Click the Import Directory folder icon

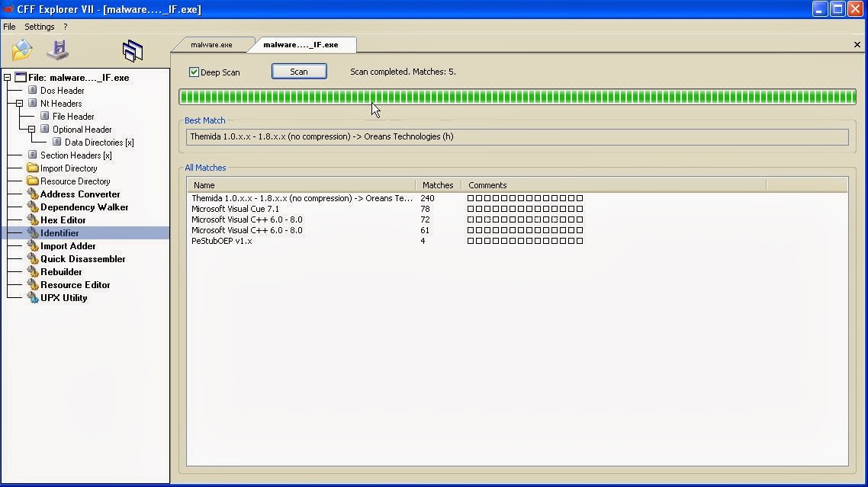click(x=33, y=168)
